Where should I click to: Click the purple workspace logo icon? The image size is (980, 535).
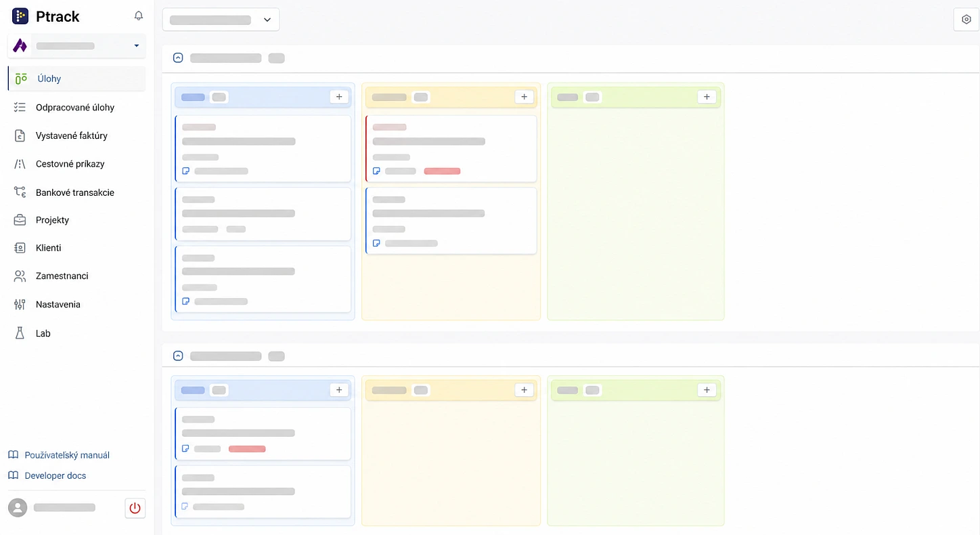pyautogui.click(x=20, y=46)
